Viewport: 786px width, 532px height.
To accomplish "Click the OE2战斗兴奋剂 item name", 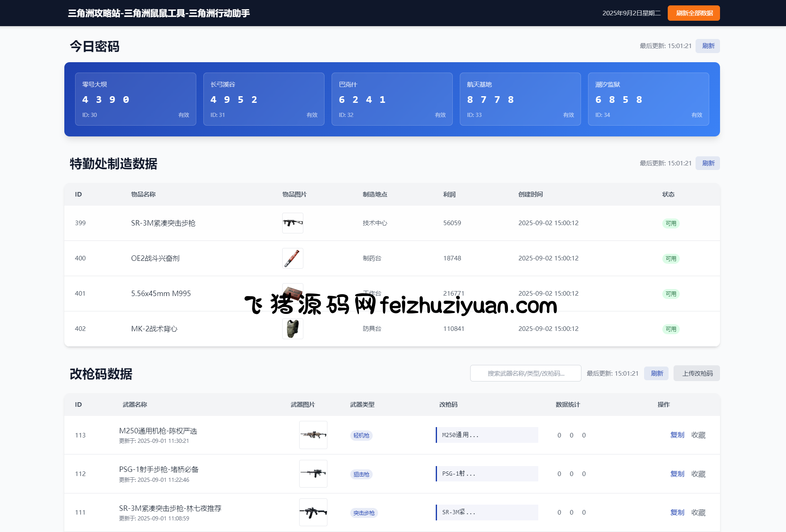I will click(x=155, y=258).
